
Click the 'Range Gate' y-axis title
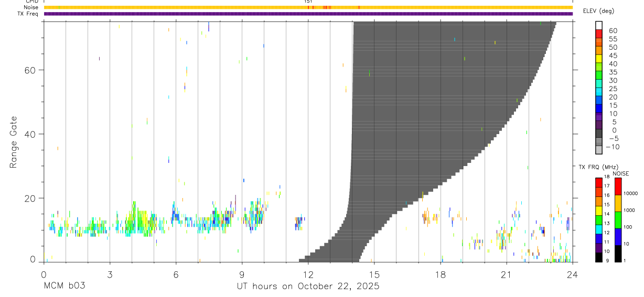[x=14, y=142]
